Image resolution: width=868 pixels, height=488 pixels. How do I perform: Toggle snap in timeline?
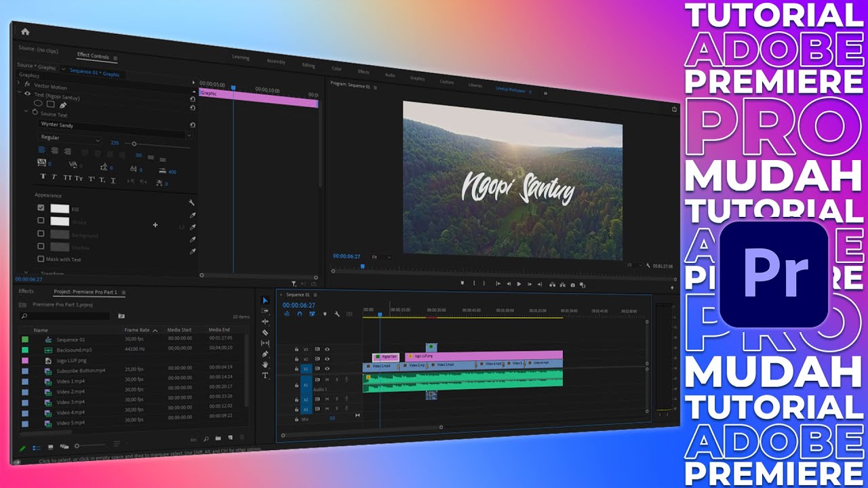tap(300, 314)
